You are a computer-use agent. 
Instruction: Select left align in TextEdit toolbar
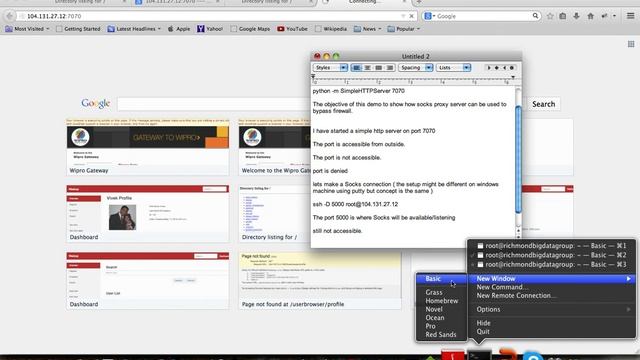tap(356, 68)
